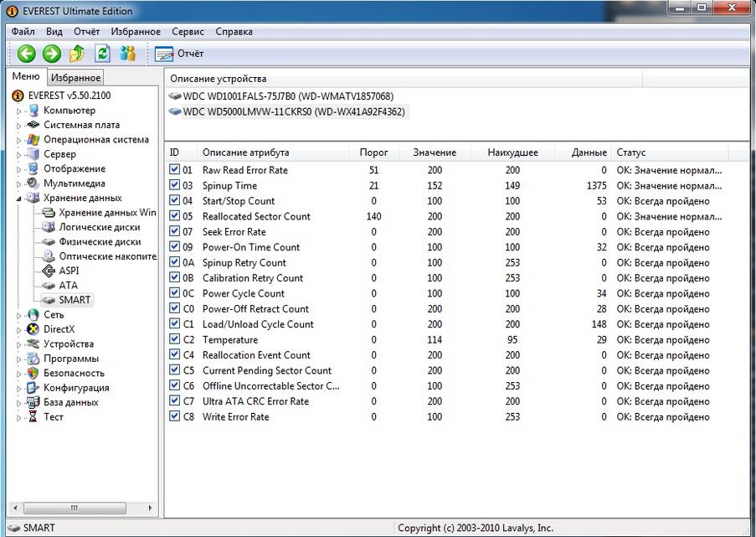Select the ATA tree item

tap(60, 285)
